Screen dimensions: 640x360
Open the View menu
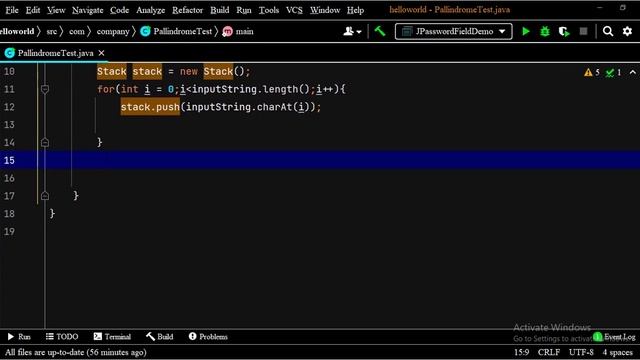(56, 10)
